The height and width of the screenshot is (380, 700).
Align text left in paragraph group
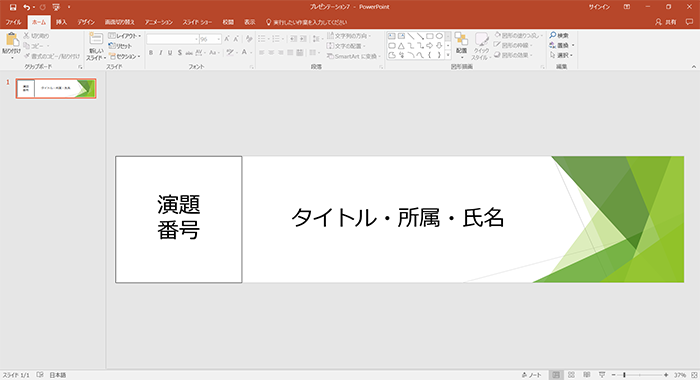pyautogui.click(x=262, y=53)
